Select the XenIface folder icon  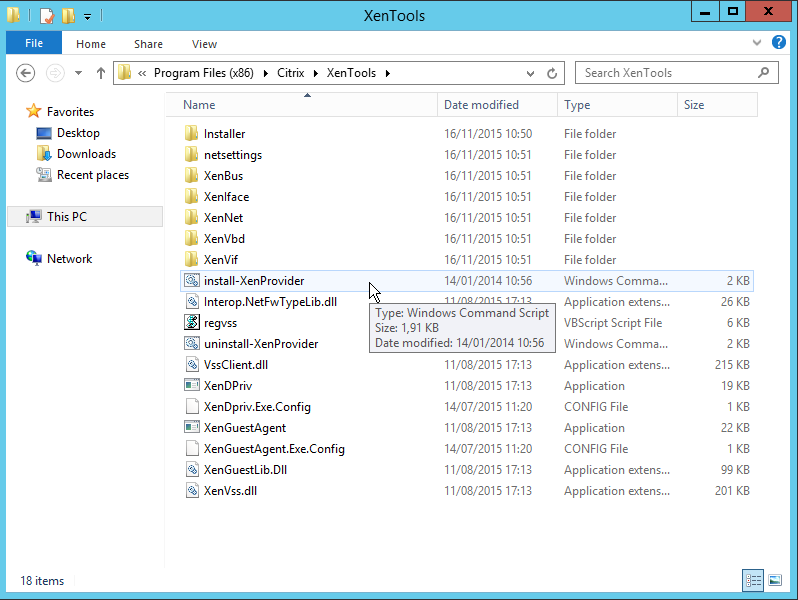(x=191, y=197)
